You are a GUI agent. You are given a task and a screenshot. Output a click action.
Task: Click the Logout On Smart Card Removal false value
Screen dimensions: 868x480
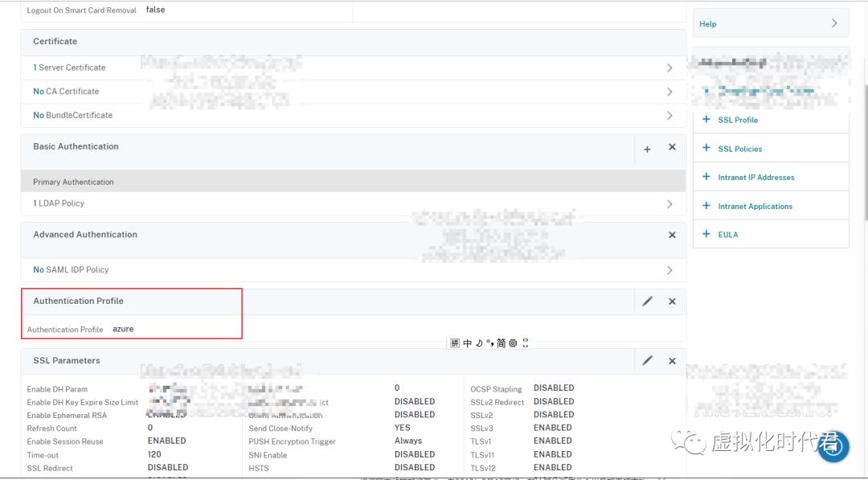(x=156, y=10)
